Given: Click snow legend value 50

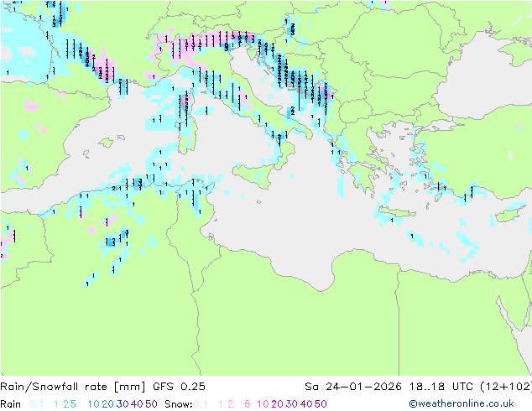Looking at the screenshot, I should tap(321, 404).
